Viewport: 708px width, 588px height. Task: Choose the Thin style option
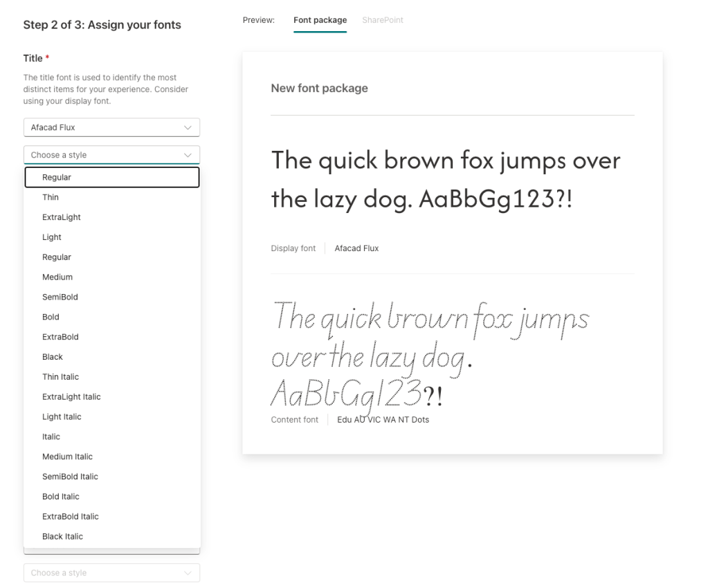[51, 197]
